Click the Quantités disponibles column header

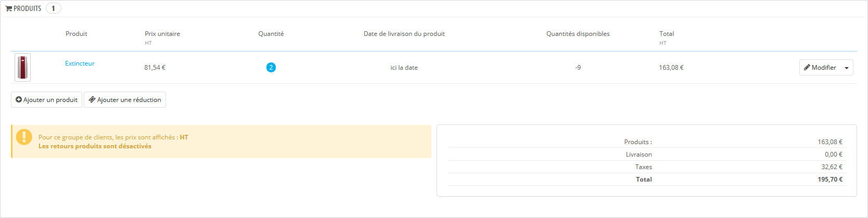(x=578, y=34)
